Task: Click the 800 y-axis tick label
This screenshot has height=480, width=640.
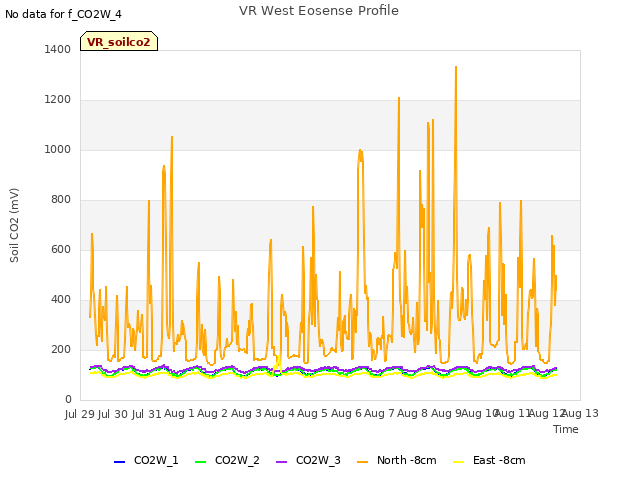Action: click(61, 200)
